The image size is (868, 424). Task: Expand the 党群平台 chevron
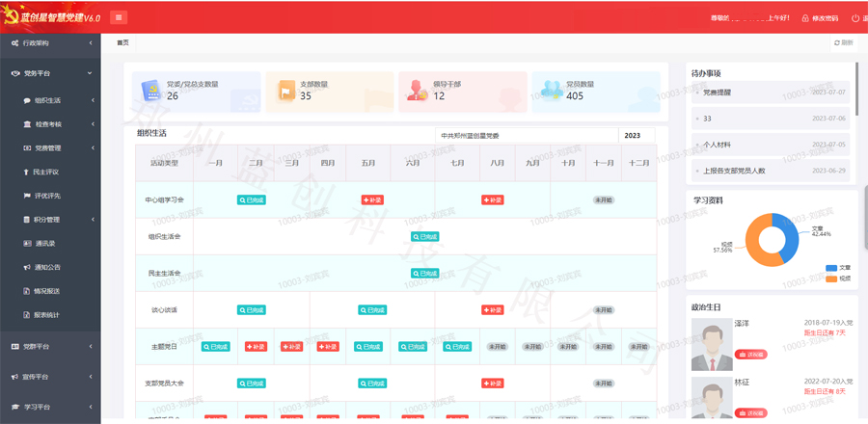(x=91, y=347)
